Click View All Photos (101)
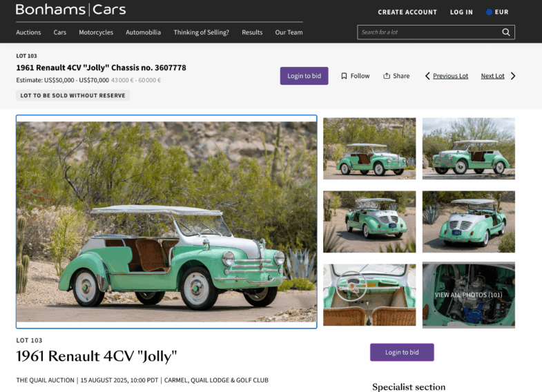 pos(469,295)
